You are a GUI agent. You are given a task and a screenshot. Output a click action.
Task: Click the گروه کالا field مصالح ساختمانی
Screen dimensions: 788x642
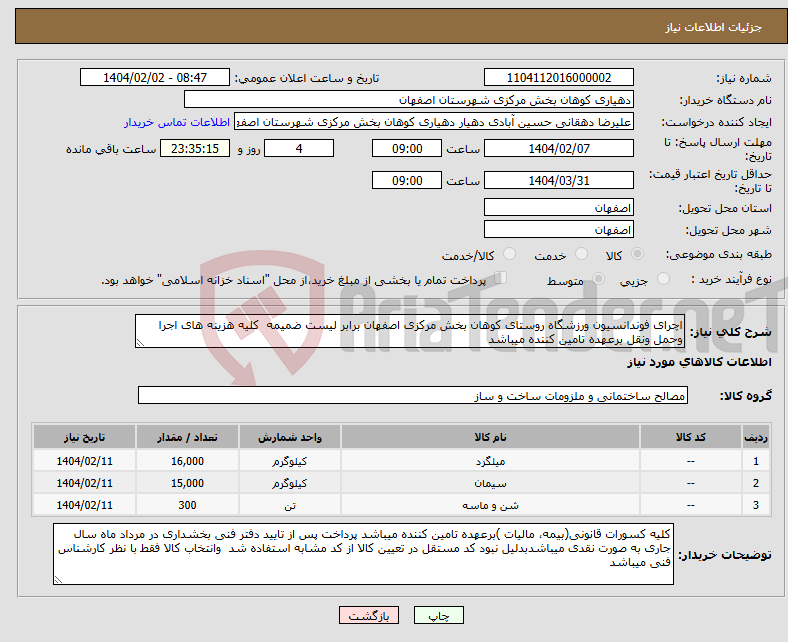[x=413, y=395]
